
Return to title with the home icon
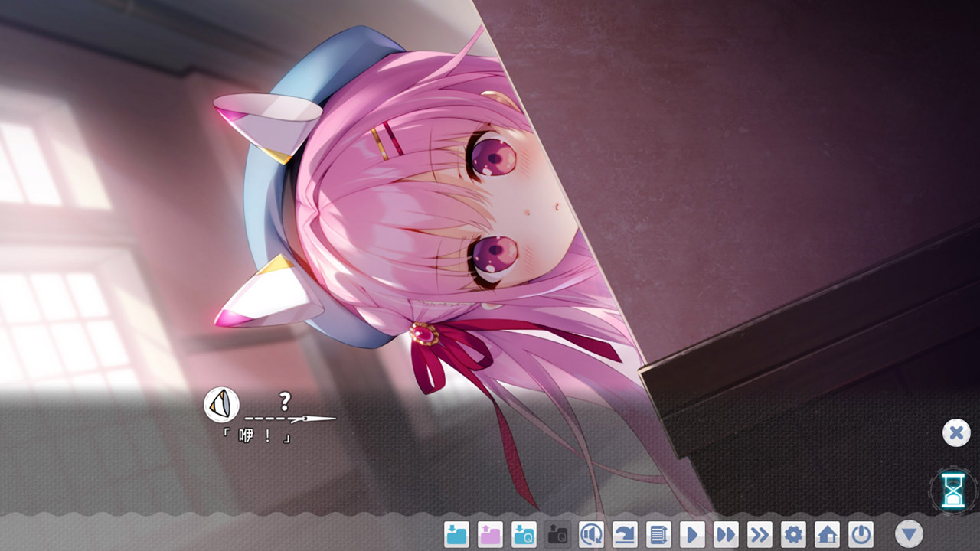click(827, 533)
